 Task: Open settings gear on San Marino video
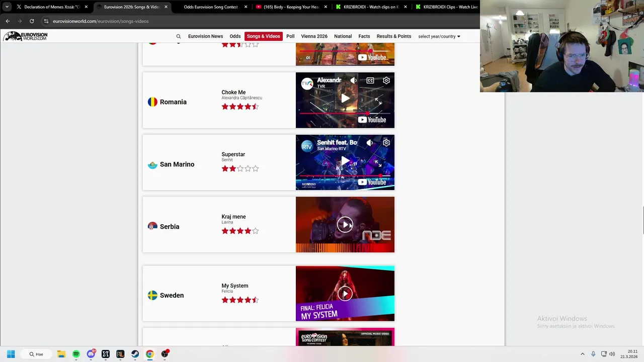(386, 143)
